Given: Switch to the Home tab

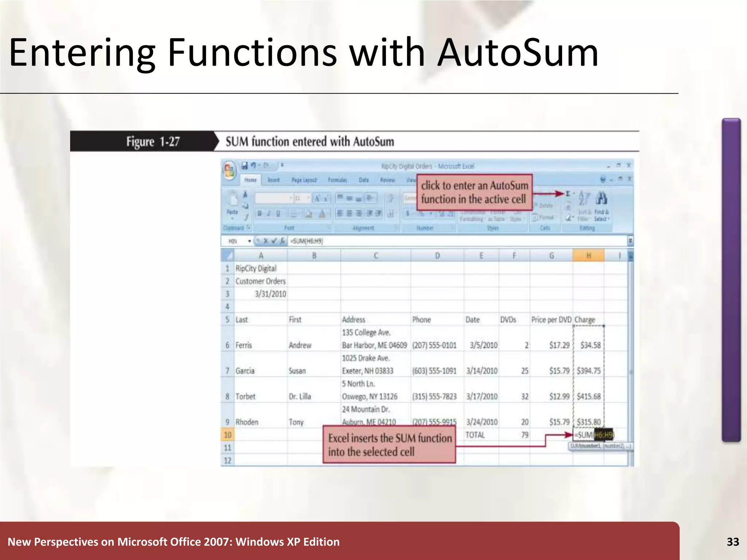Looking at the screenshot, I should 250,180.
